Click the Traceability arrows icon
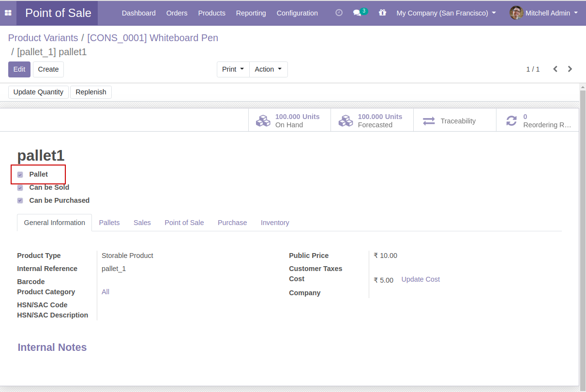This screenshot has width=586, height=392. [x=429, y=121]
